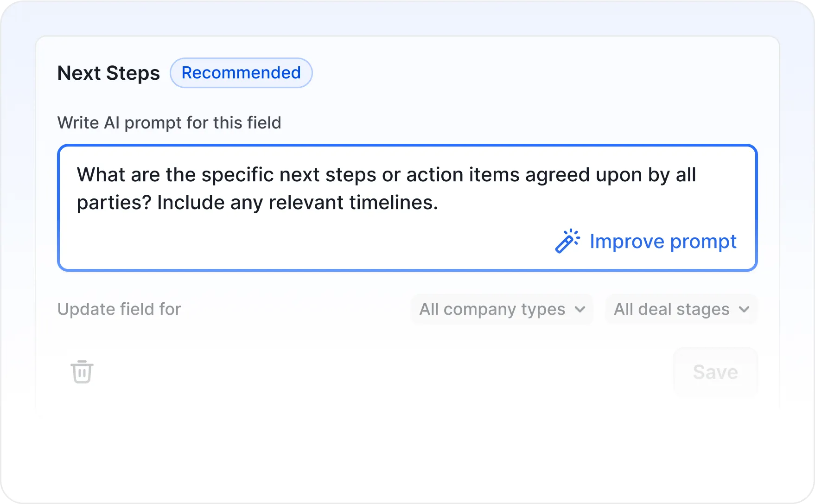This screenshot has height=504, width=815.
Task: Click the chevron beside All company types
Action: click(580, 309)
